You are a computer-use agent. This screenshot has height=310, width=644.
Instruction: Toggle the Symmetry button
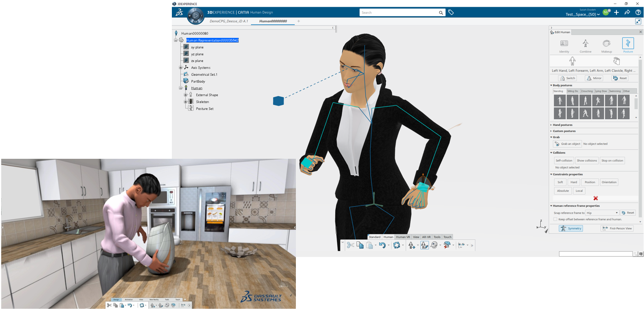[x=571, y=229]
